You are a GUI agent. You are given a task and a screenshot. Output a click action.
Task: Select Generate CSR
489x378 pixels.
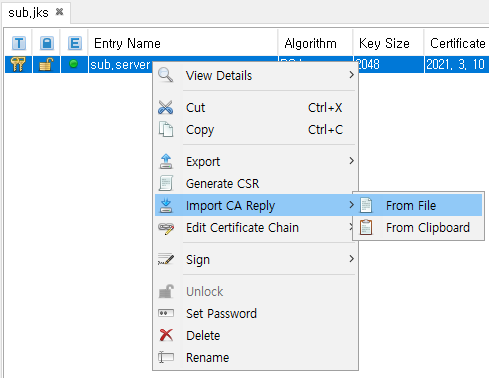(x=256, y=184)
